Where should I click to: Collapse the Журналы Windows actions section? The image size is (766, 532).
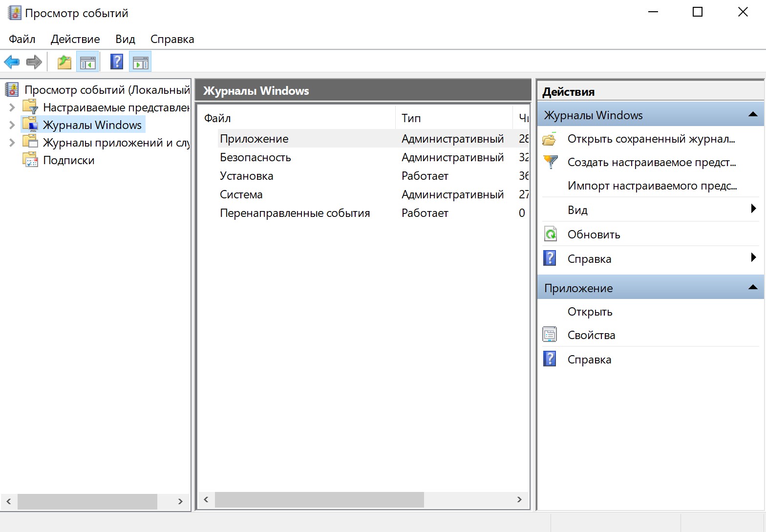pos(753,114)
